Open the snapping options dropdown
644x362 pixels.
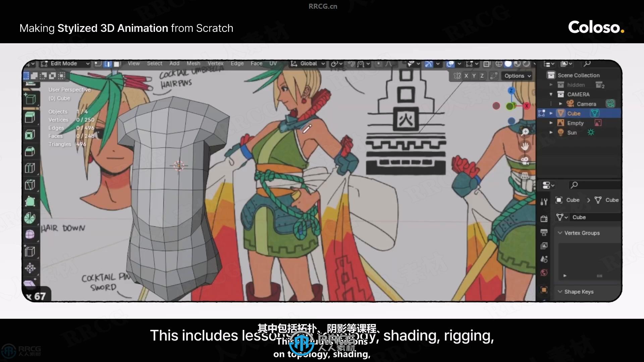(364, 64)
